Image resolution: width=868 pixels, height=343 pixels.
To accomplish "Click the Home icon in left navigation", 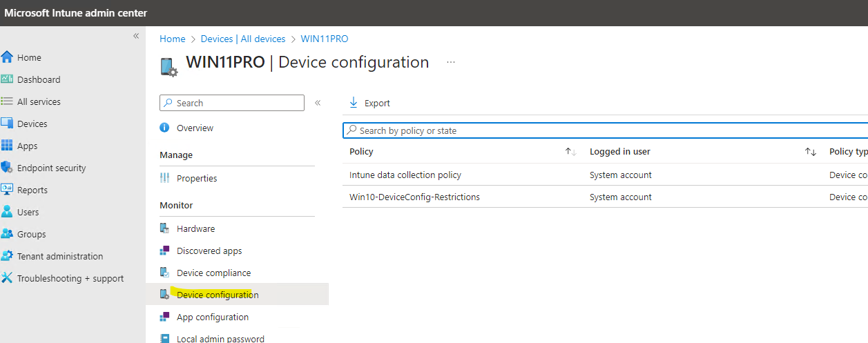I will pyautogui.click(x=7, y=57).
